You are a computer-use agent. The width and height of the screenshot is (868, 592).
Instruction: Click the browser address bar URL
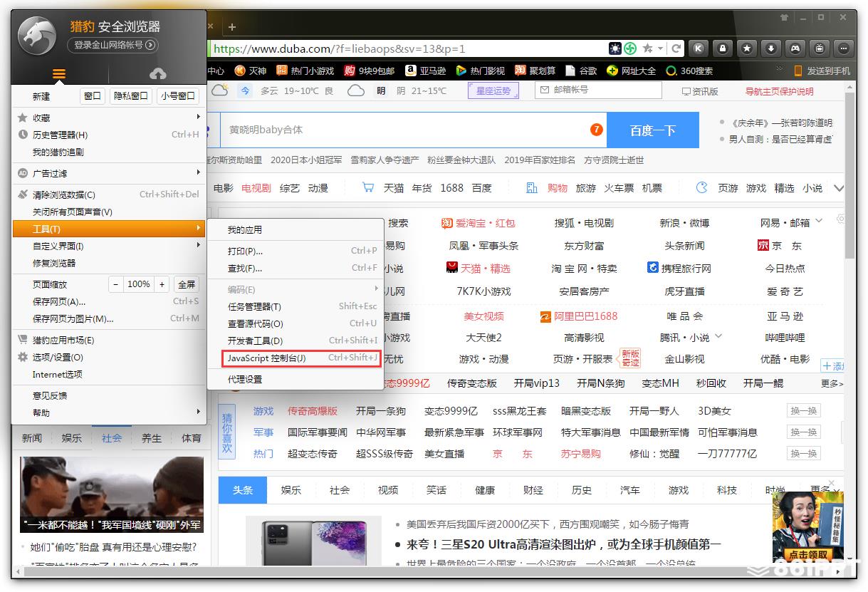(339, 48)
